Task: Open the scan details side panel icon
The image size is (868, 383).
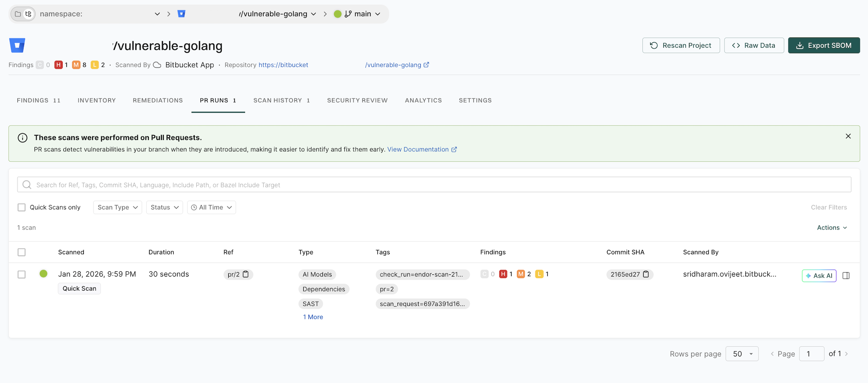Action: pyautogui.click(x=846, y=276)
